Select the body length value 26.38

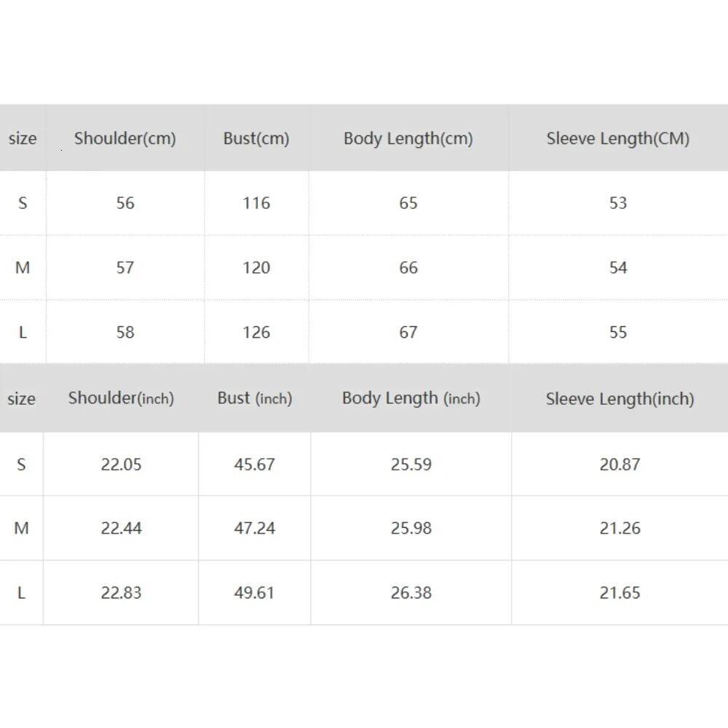pyautogui.click(x=411, y=593)
